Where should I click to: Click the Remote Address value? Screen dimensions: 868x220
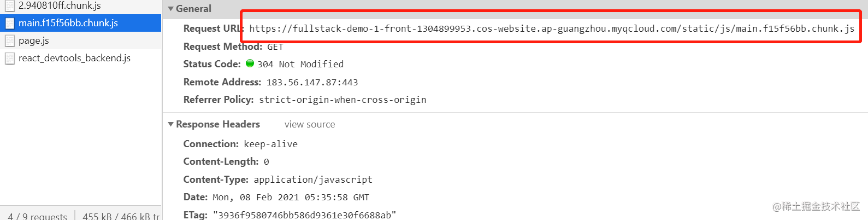312,83
